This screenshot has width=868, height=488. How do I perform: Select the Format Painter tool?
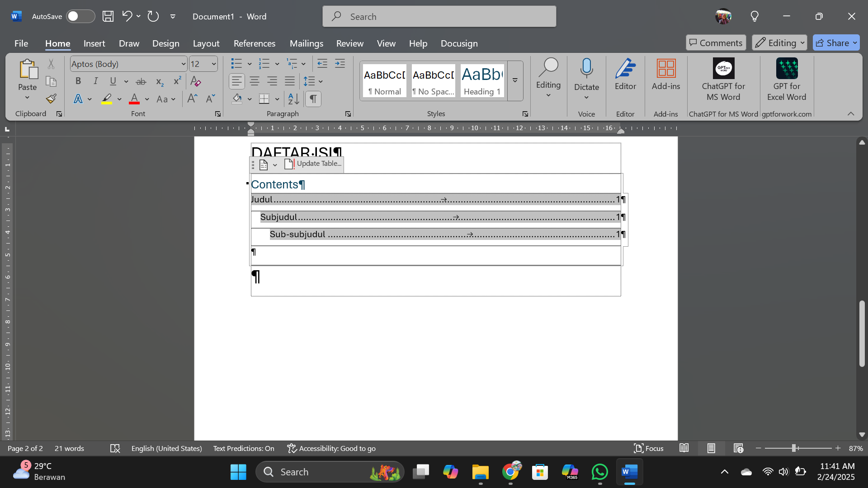coord(50,99)
